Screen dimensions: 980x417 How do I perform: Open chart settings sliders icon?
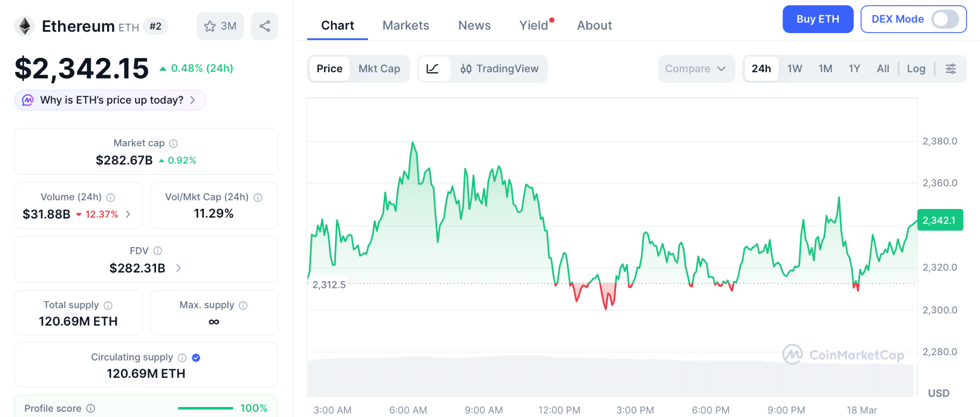pos(950,69)
